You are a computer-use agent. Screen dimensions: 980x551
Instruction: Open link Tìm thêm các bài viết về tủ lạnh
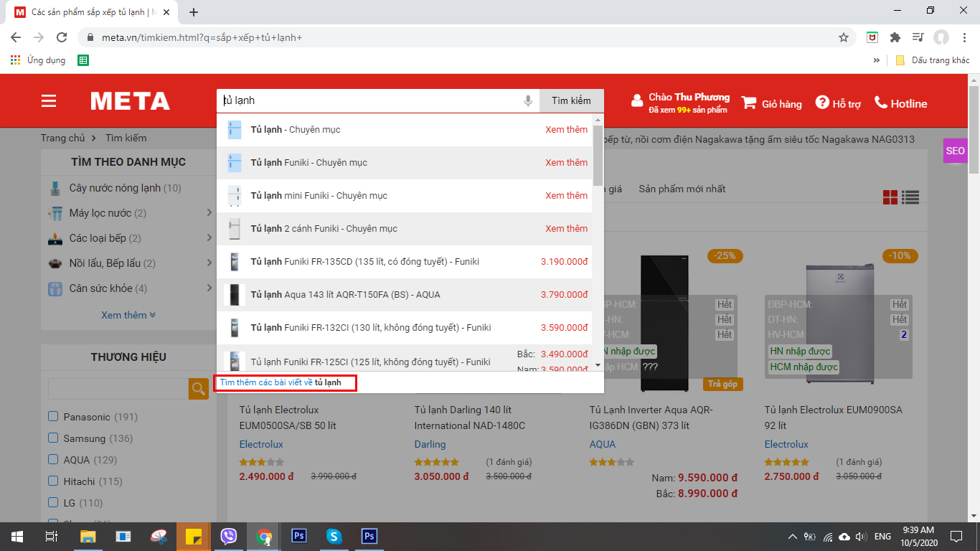click(281, 383)
